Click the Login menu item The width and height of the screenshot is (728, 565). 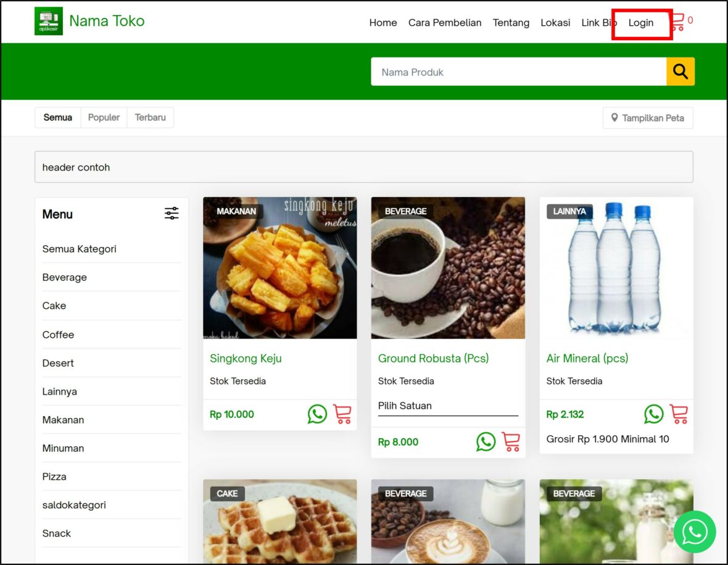pos(641,23)
